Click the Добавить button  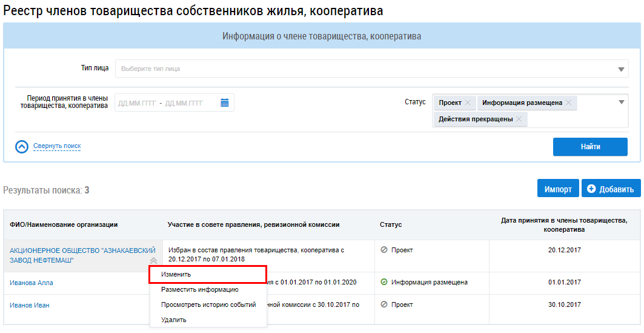611,189
